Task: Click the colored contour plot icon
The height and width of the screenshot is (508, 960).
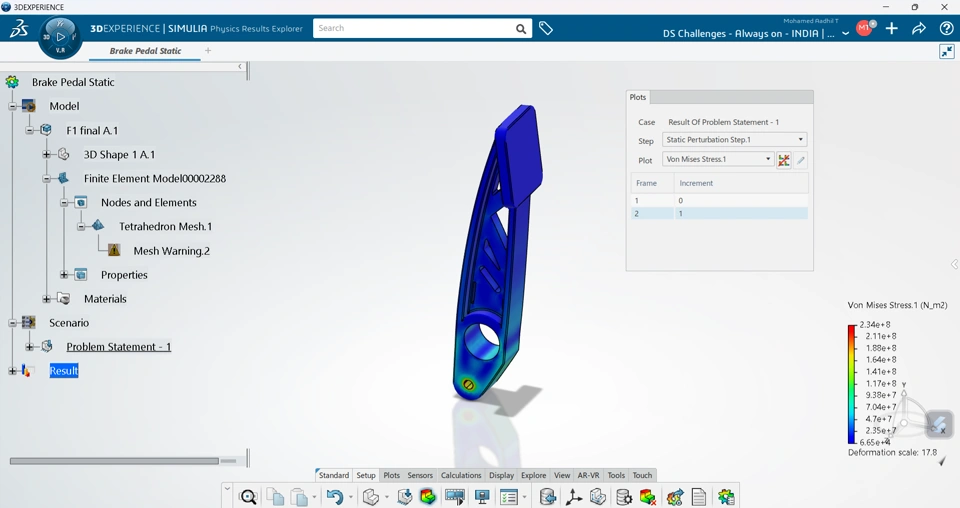Action: point(428,497)
